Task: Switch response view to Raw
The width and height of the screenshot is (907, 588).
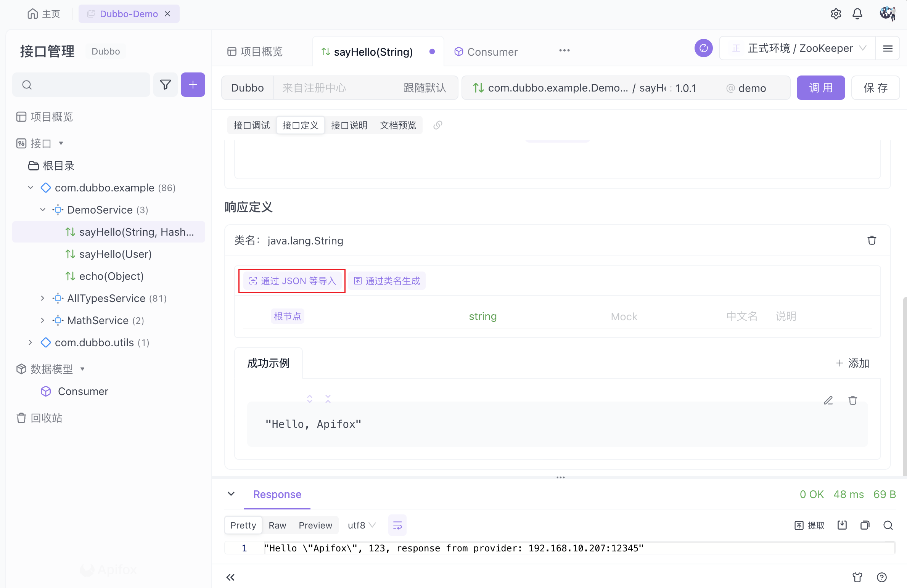Action: click(x=277, y=525)
